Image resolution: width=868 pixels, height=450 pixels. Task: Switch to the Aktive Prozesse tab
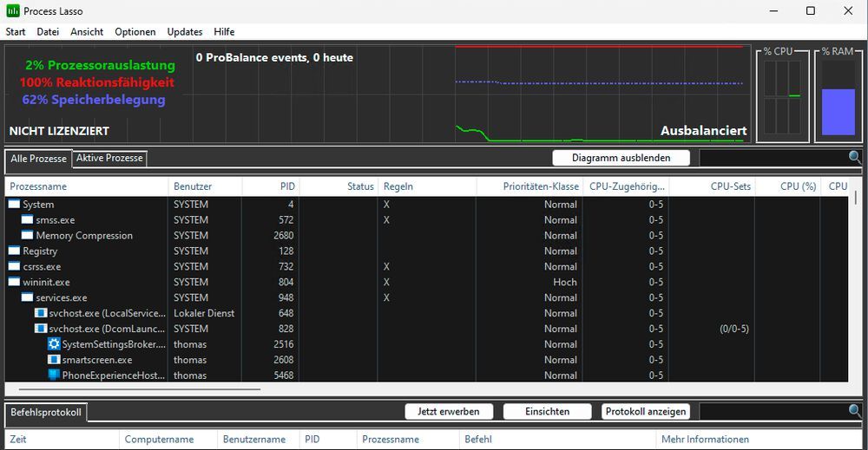[x=109, y=158]
